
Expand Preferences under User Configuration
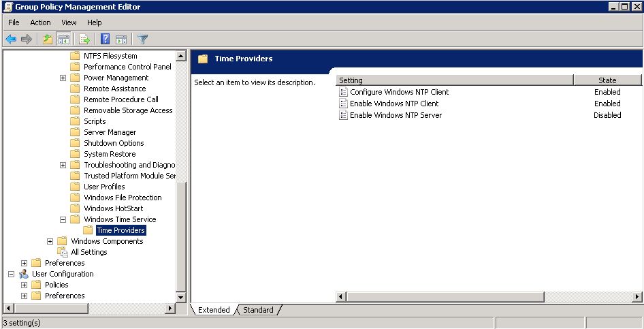[x=24, y=296]
